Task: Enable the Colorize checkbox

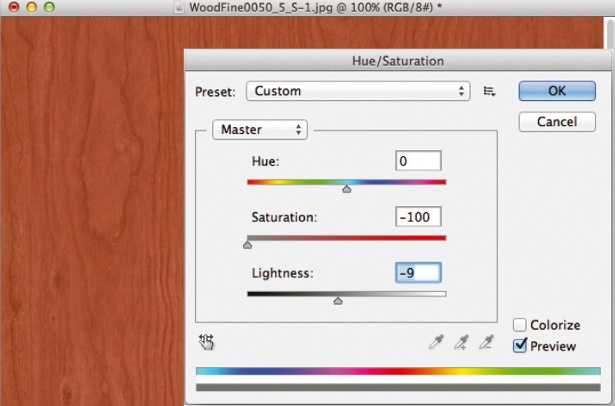Action: [x=520, y=325]
